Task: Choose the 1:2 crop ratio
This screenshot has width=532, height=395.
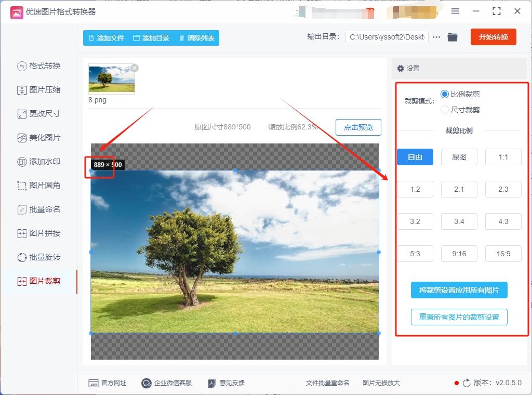Action: (x=415, y=189)
